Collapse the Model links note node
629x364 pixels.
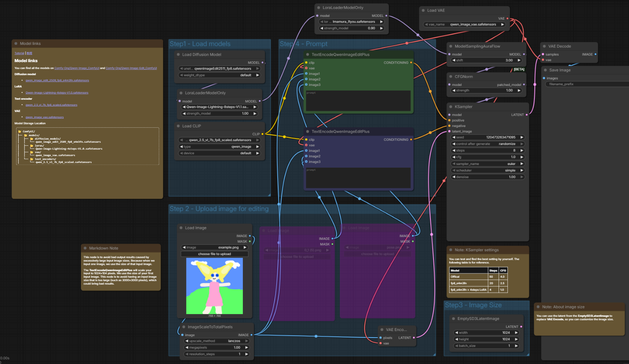coord(16,44)
